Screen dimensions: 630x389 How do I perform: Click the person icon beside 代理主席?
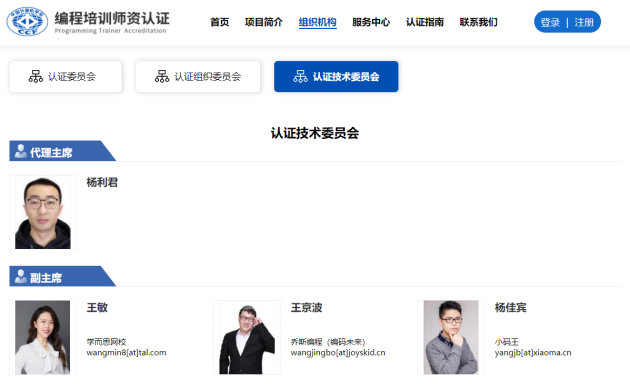(20, 152)
